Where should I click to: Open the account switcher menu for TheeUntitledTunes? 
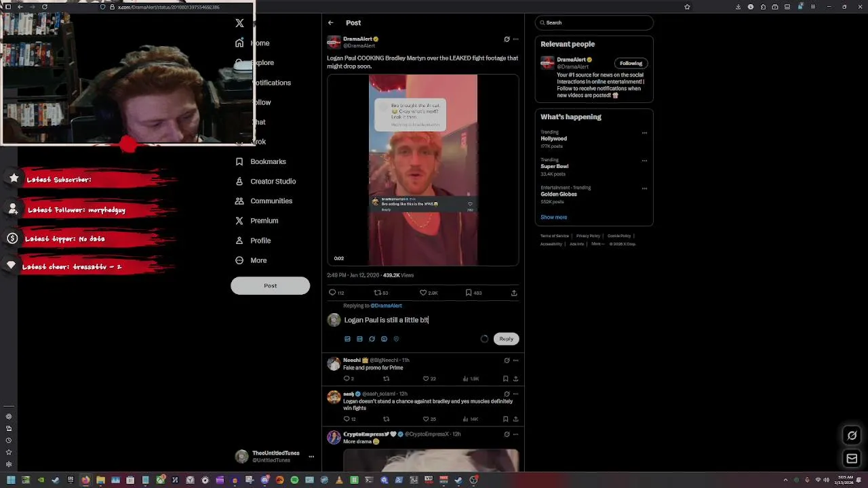(x=311, y=457)
